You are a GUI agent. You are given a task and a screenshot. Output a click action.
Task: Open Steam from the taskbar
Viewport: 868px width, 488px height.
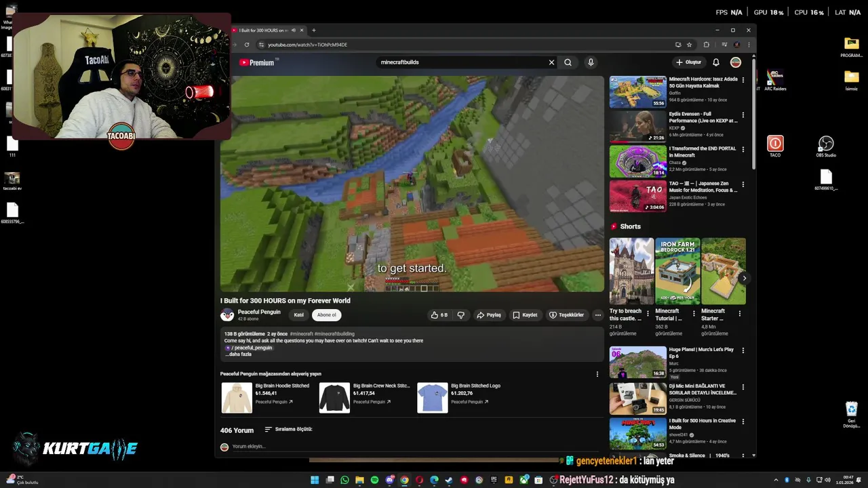pyautogui.click(x=449, y=480)
